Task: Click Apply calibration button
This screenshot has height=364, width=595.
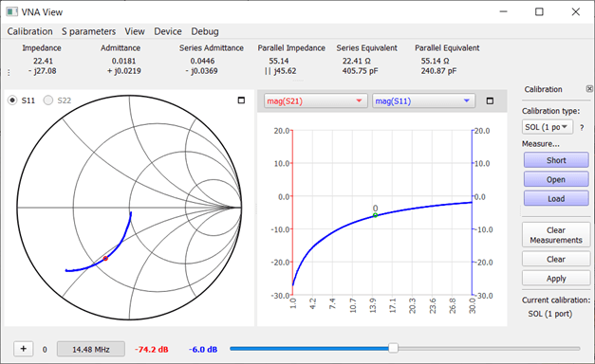Action: click(x=556, y=279)
